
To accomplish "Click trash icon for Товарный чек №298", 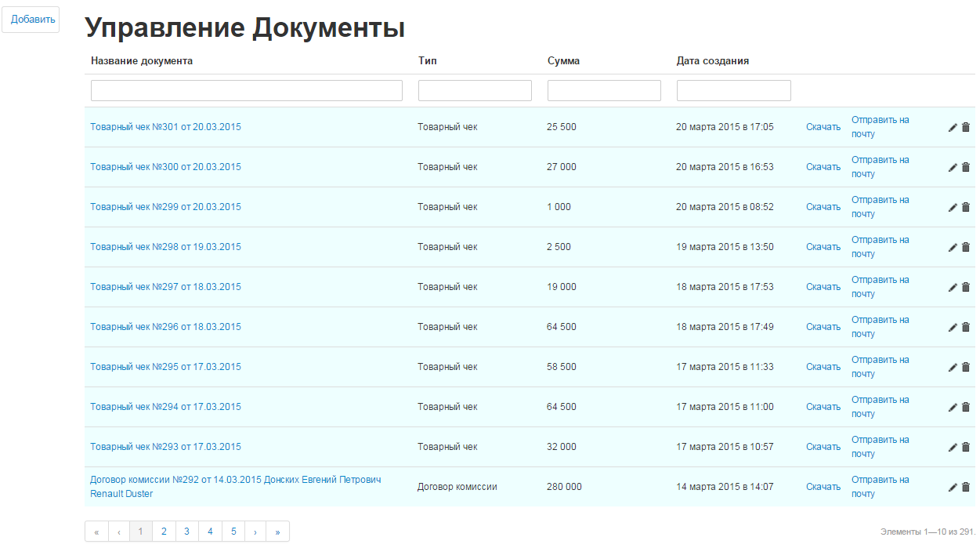I will click(966, 247).
